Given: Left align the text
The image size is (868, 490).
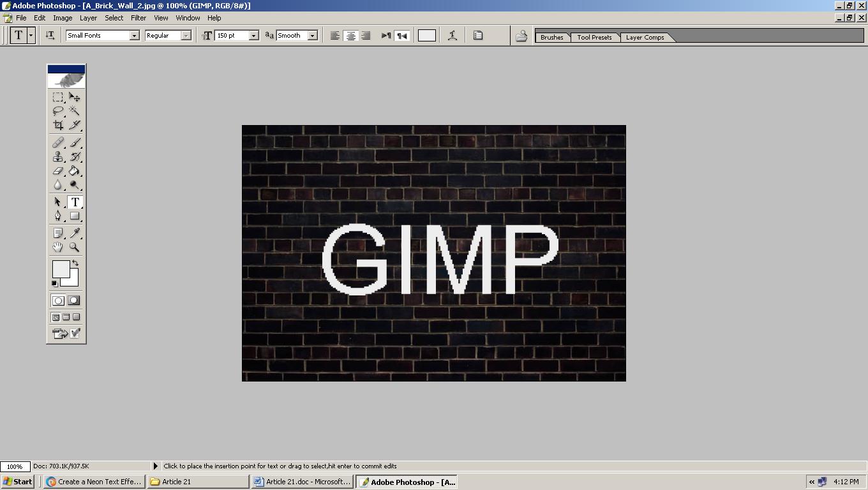Looking at the screenshot, I should (x=335, y=36).
